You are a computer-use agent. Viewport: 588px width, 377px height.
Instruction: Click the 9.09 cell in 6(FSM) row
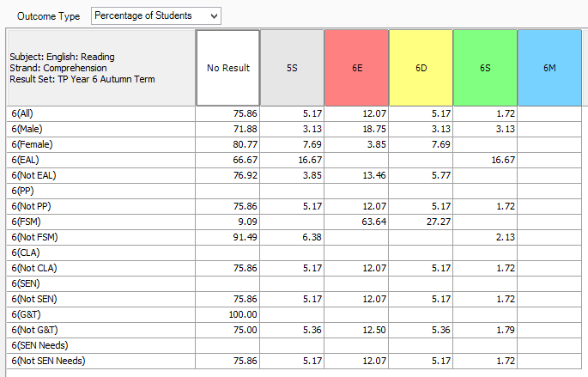pyautogui.click(x=227, y=222)
